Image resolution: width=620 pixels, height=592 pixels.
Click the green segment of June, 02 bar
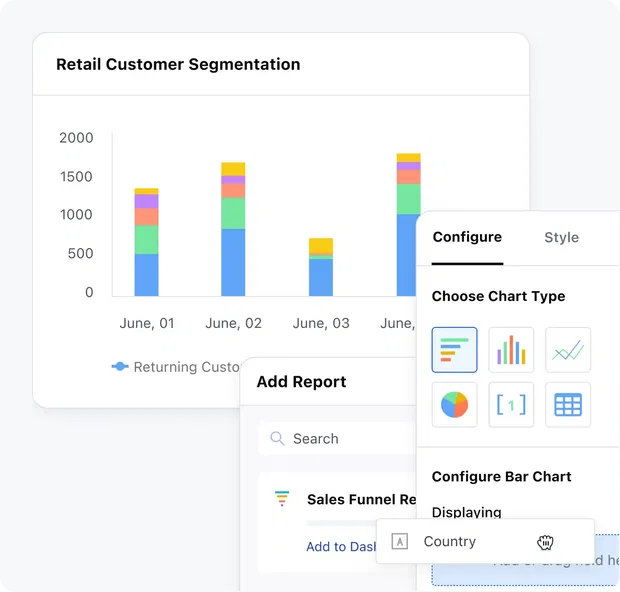tap(233, 213)
